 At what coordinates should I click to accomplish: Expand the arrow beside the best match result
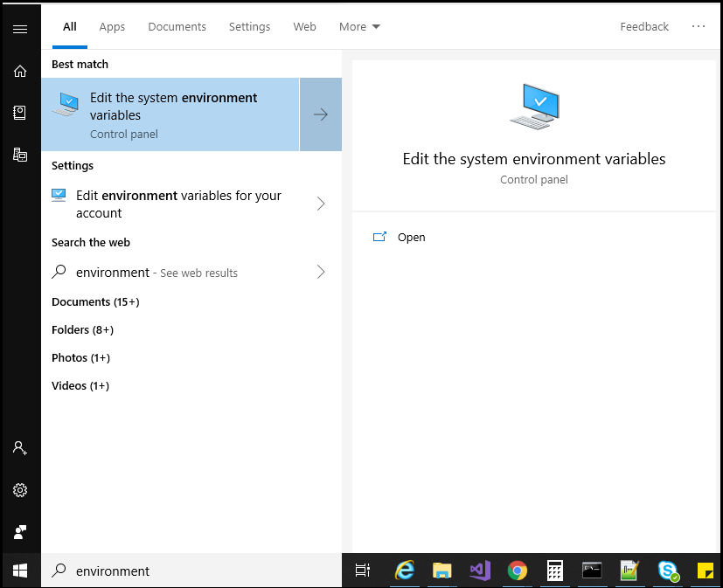coord(321,114)
